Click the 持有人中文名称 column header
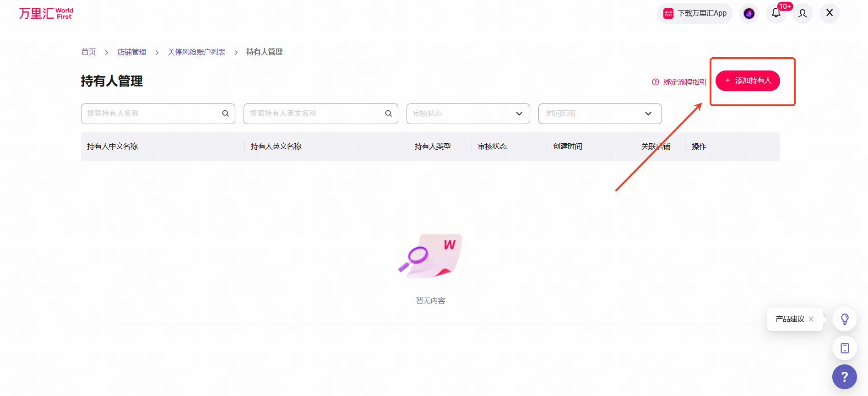The image size is (868, 396). pos(113,146)
